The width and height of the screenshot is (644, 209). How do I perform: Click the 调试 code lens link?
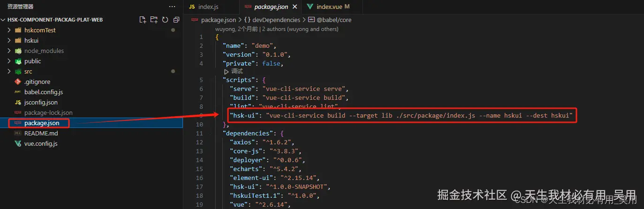(x=237, y=71)
